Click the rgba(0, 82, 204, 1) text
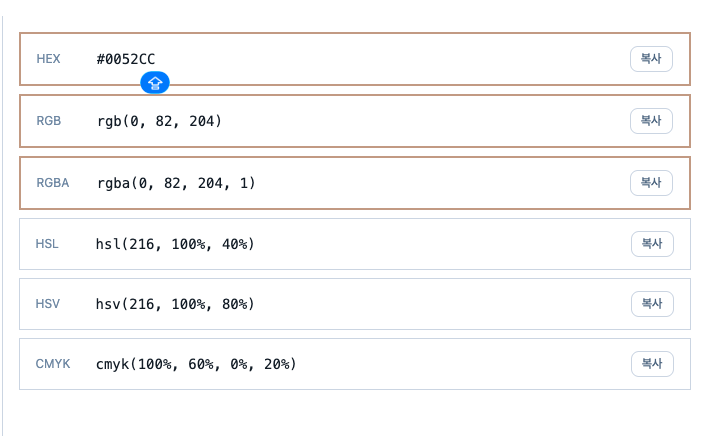The width and height of the screenshot is (722, 436). (176, 183)
